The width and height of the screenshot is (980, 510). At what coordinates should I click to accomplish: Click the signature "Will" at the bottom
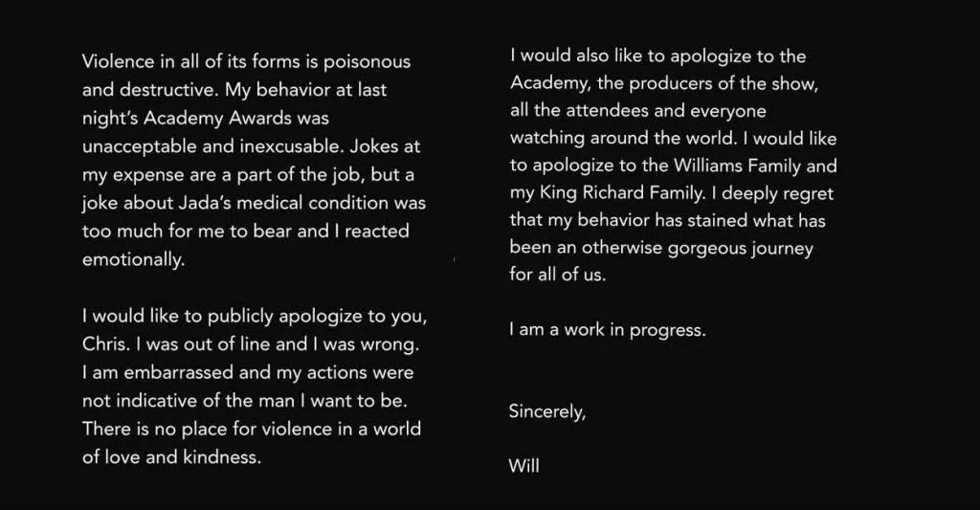524,466
